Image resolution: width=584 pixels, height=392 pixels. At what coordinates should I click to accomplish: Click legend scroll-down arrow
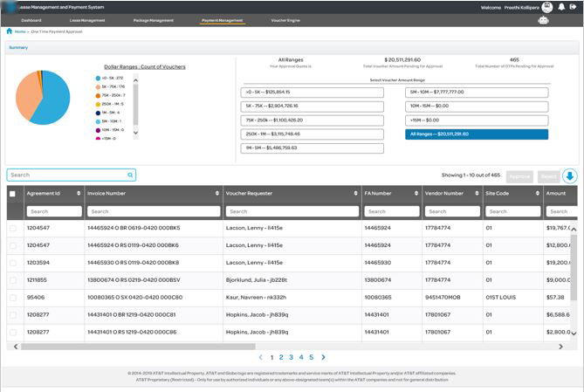tap(135, 133)
